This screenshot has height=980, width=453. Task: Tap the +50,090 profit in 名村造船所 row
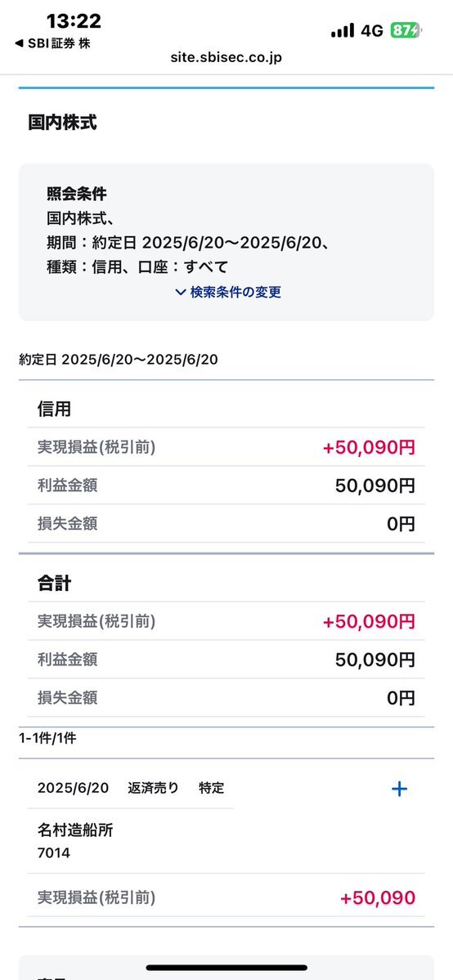click(378, 898)
